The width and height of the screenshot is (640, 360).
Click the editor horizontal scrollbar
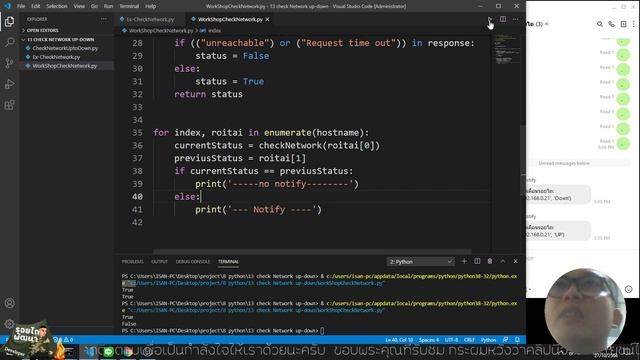point(312,251)
